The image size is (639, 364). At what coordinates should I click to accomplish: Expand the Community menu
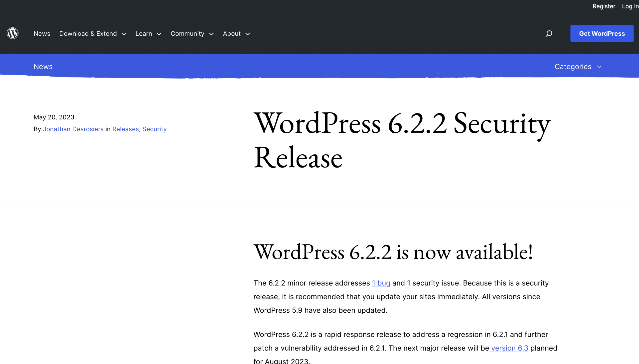pos(192,33)
